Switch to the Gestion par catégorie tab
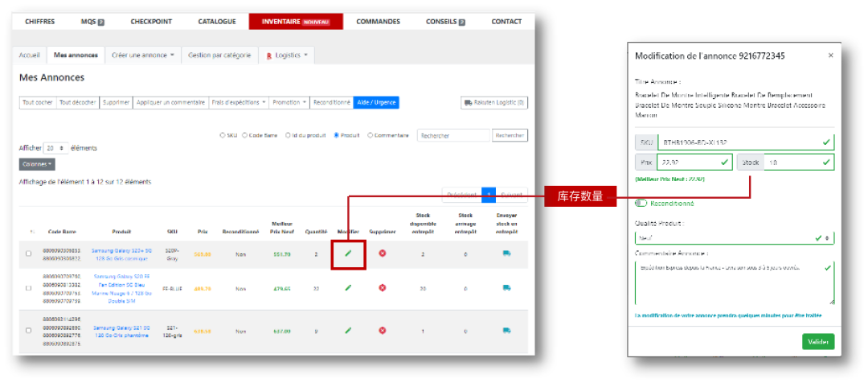868x383 pixels. (x=221, y=55)
